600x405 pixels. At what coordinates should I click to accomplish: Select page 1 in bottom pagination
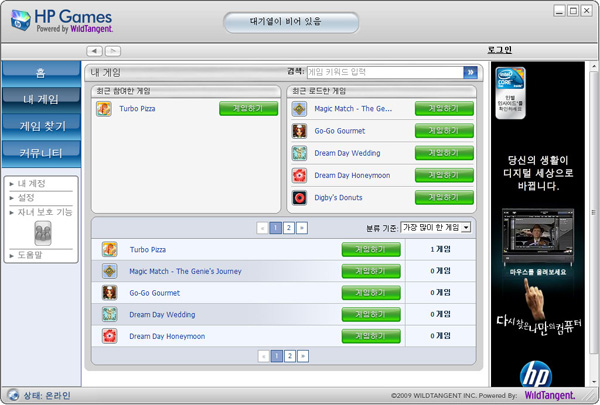click(x=277, y=356)
